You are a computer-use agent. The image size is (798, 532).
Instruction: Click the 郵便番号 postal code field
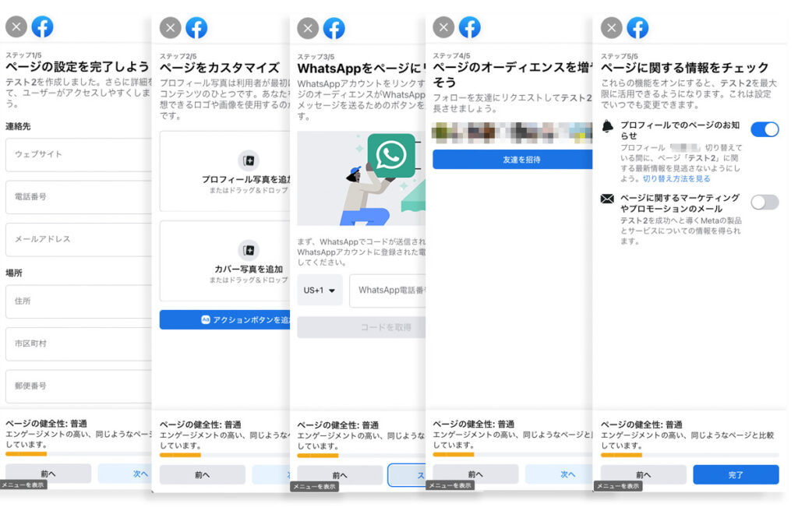pyautogui.click(x=79, y=386)
